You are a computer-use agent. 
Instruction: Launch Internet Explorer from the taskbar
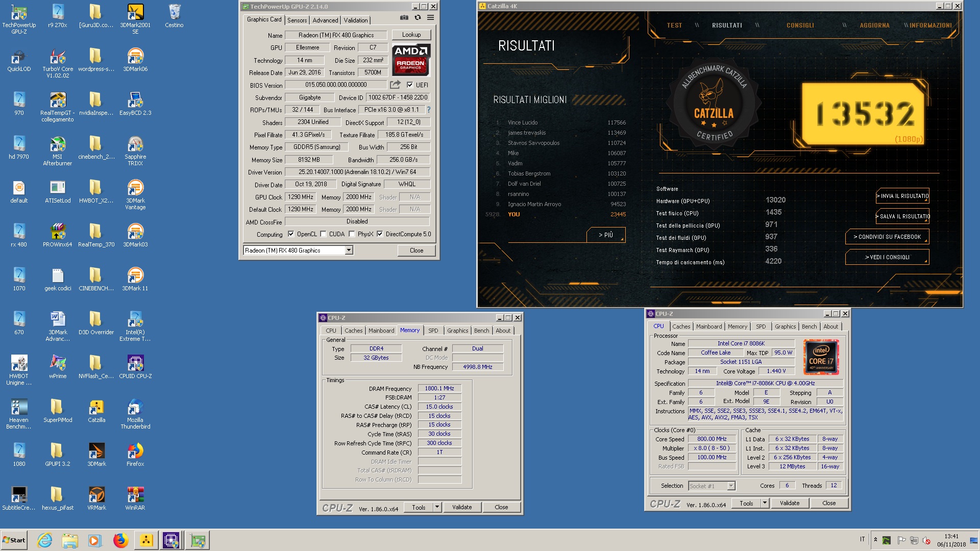coord(45,540)
